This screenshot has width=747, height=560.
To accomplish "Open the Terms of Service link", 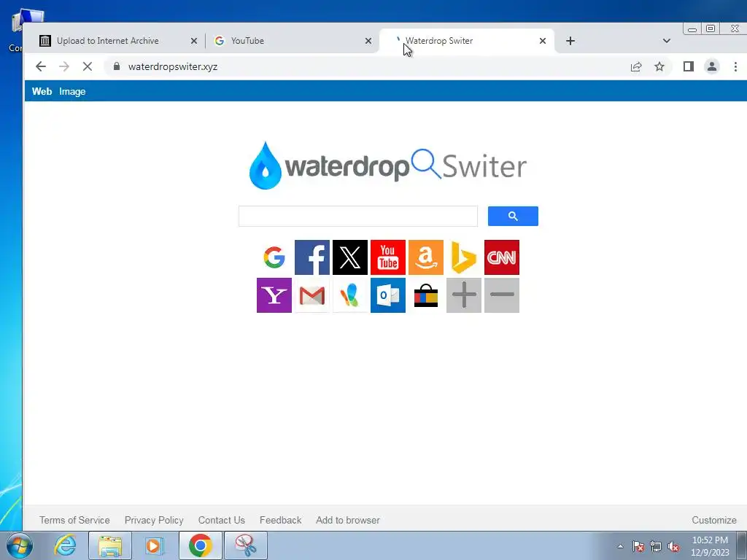I will pyautogui.click(x=74, y=520).
